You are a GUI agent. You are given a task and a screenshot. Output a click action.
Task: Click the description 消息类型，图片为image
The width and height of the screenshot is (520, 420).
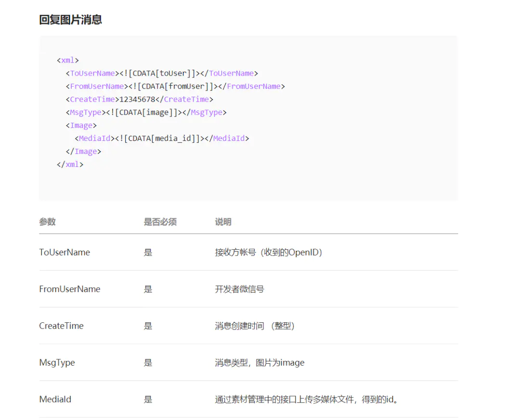point(260,363)
